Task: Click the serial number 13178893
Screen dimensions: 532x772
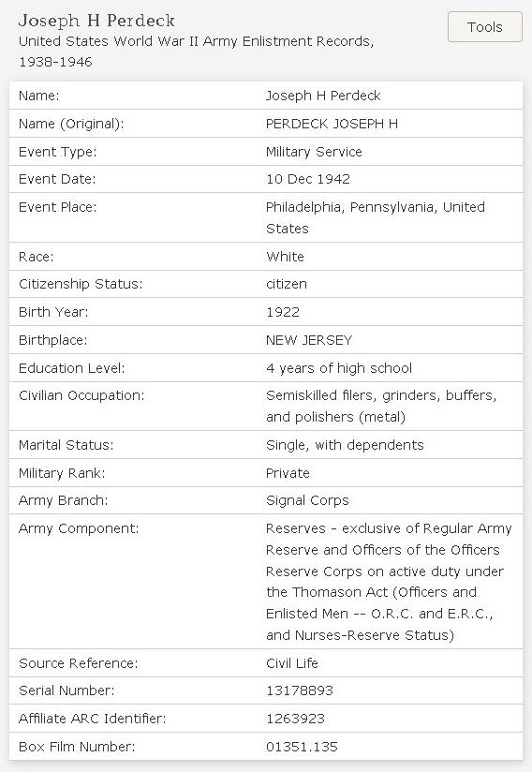Action: [x=299, y=690]
